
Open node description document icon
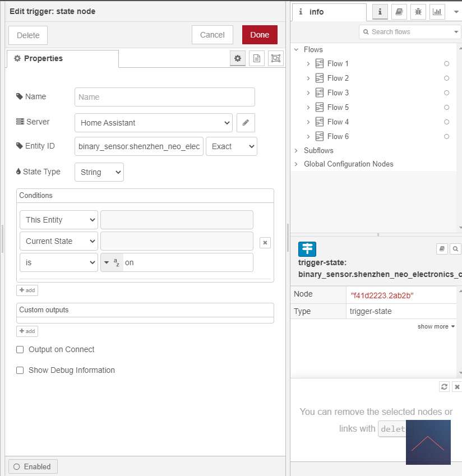pyautogui.click(x=256, y=58)
